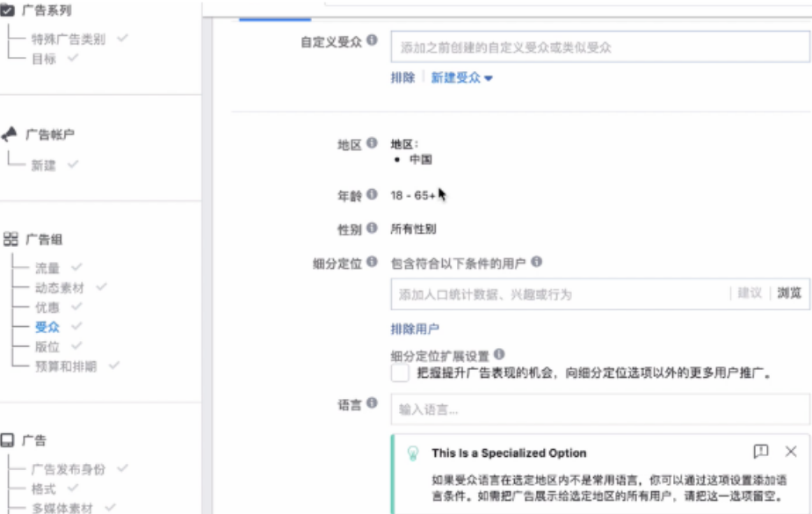Click the 18 - 65+ age value
The width and height of the screenshot is (812, 514).
point(413,195)
